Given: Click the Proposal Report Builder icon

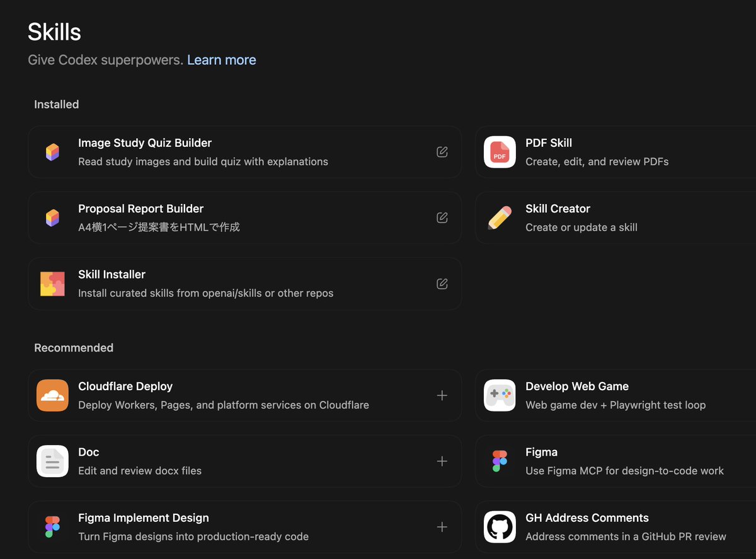Looking at the screenshot, I should tap(52, 218).
